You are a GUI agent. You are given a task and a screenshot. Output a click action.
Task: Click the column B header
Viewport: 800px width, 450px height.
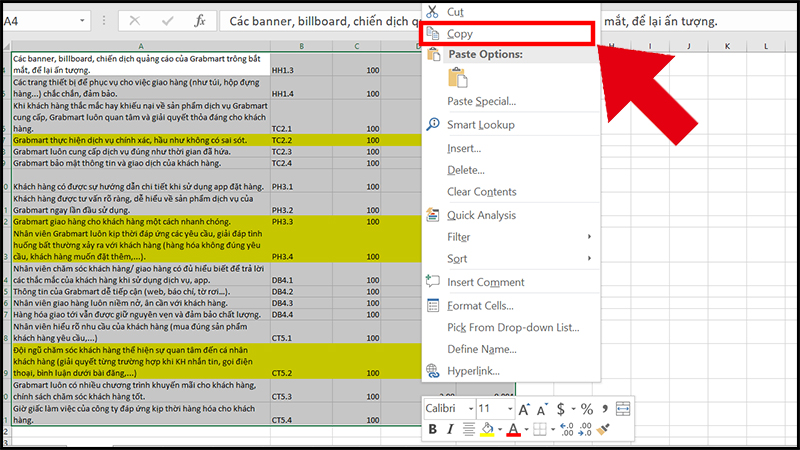(301, 46)
